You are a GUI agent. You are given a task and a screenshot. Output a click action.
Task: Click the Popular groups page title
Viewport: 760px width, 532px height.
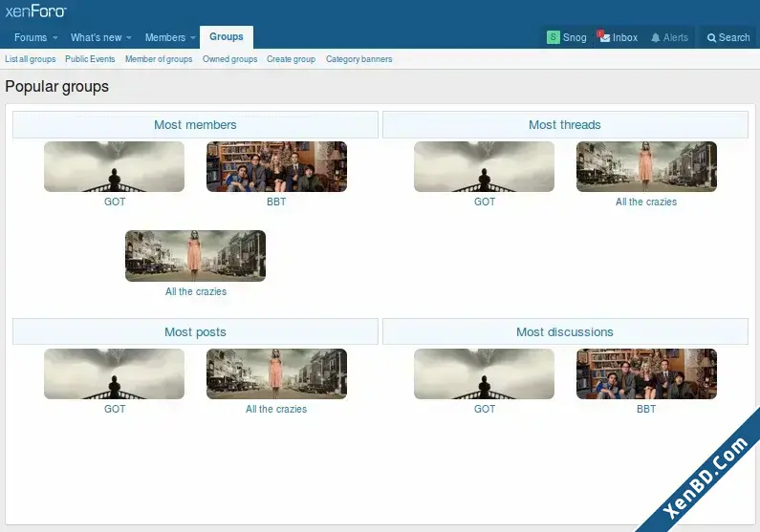click(x=56, y=87)
